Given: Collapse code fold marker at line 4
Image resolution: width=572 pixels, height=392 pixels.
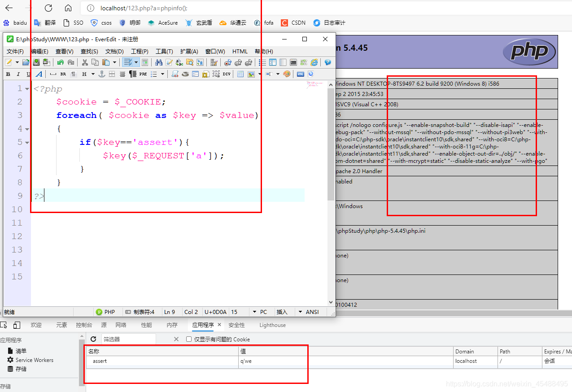Looking at the screenshot, I should coord(27,129).
